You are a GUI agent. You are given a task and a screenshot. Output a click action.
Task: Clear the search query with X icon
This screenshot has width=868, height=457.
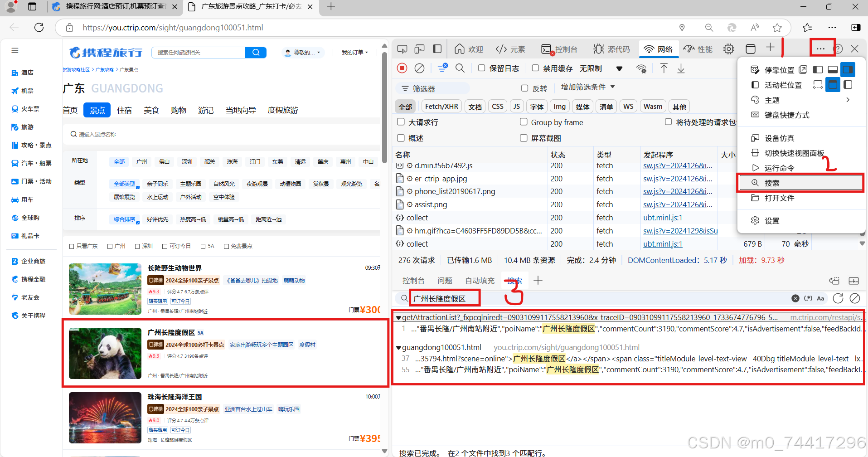point(795,298)
